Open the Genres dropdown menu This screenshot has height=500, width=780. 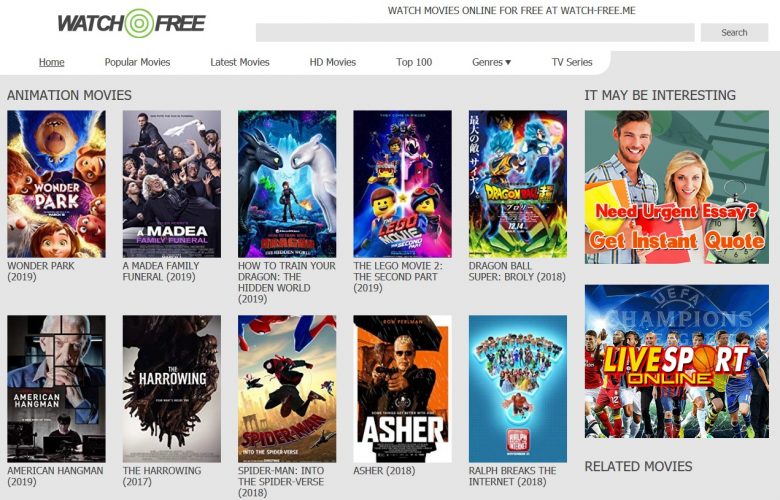tap(491, 62)
